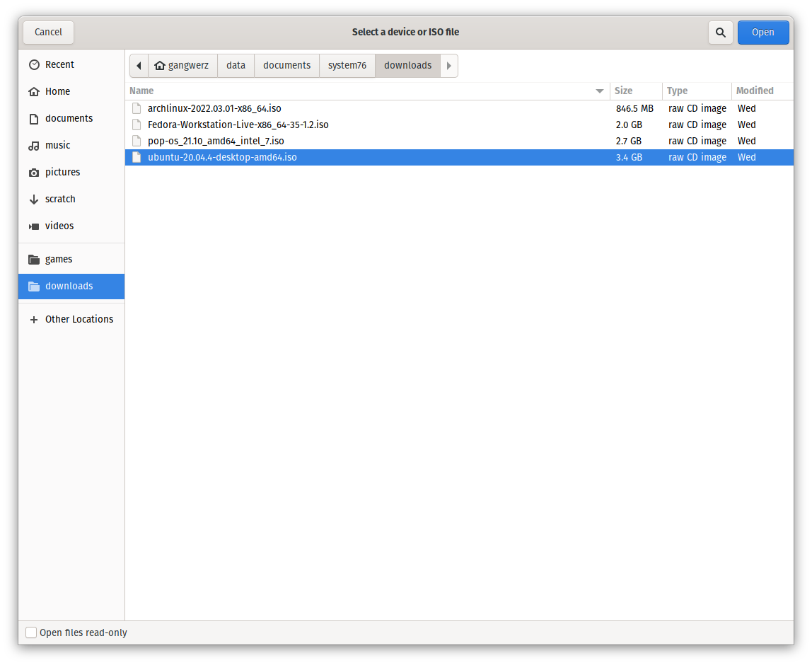Open the videos sidebar icon
812x665 pixels.
(34, 226)
